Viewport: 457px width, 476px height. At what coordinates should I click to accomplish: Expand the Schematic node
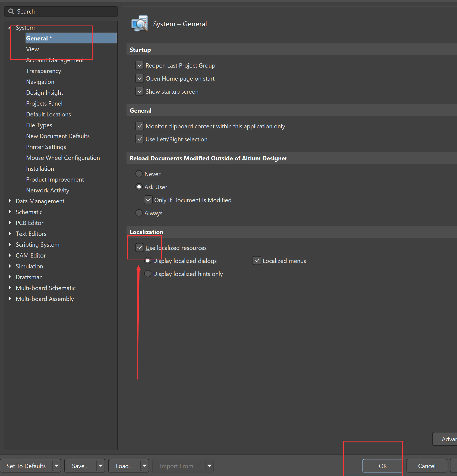[10, 212]
